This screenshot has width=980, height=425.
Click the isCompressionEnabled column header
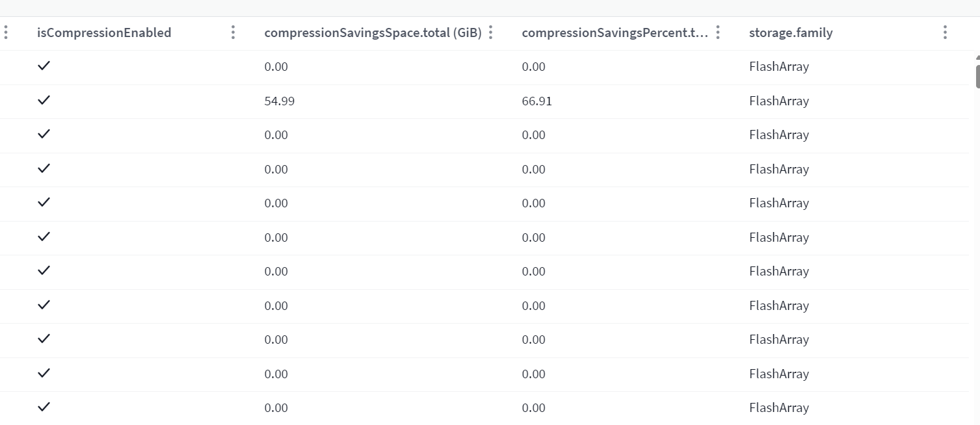tap(104, 32)
